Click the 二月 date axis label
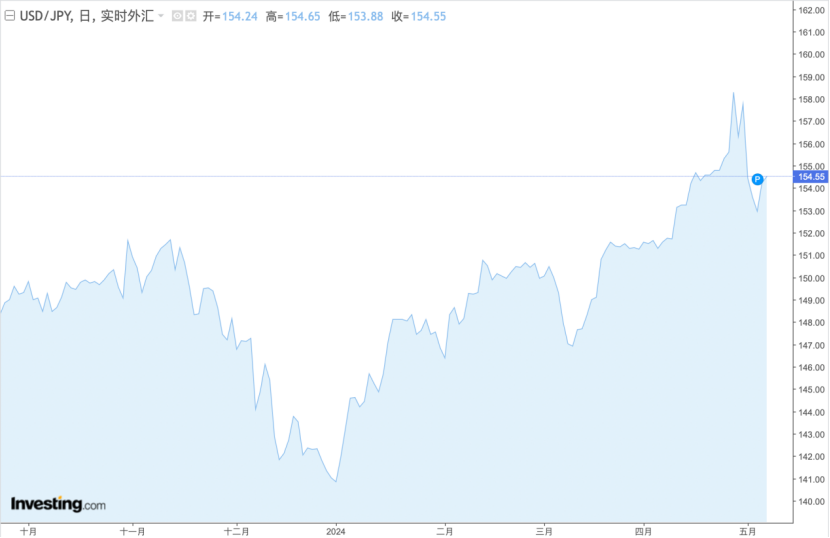 tap(445, 531)
